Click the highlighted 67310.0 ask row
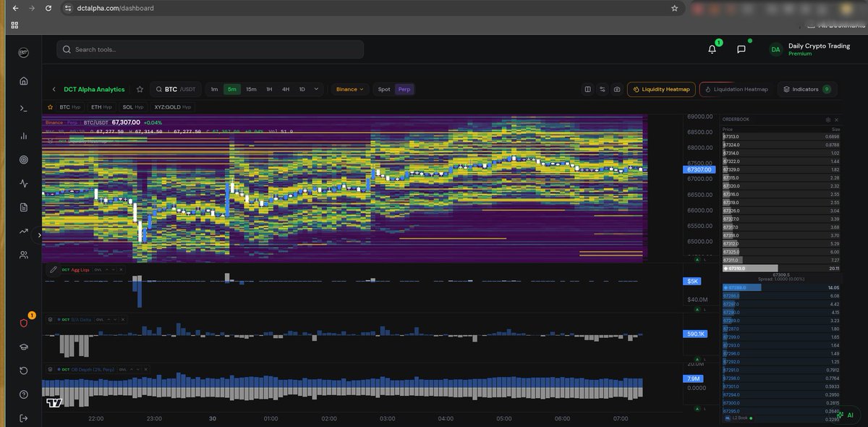The image size is (868, 427). 782,268
